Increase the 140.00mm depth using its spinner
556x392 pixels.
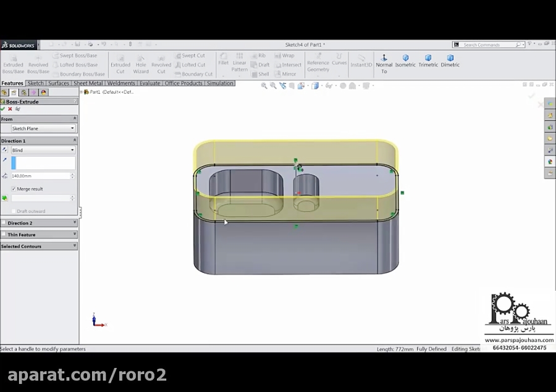point(72,173)
